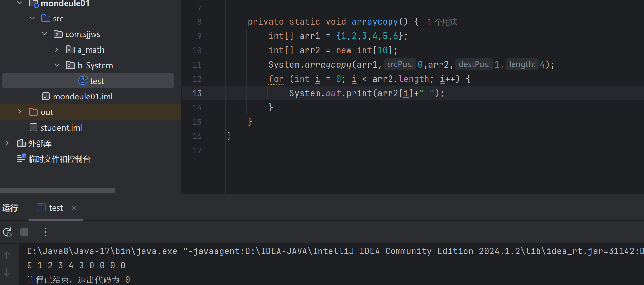Screen dimensions: 644x285
Task: Click the Rerun test icon
Action: [x=7, y=232]
